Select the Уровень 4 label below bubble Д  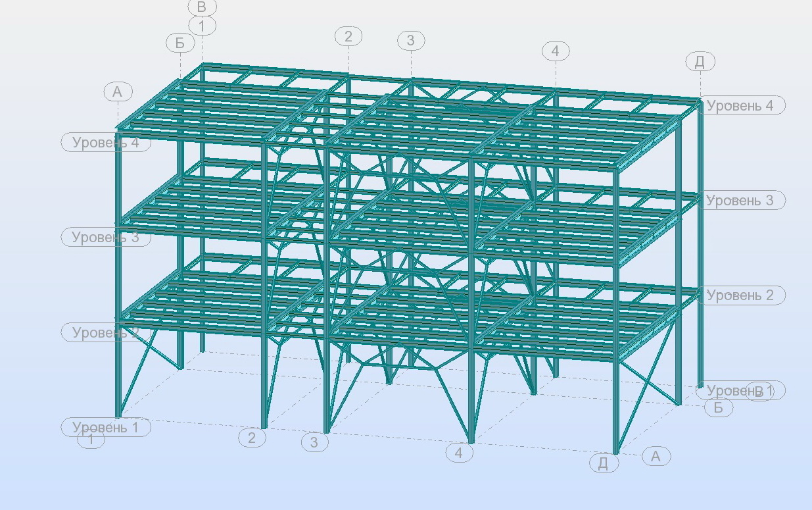click(740, 105)
